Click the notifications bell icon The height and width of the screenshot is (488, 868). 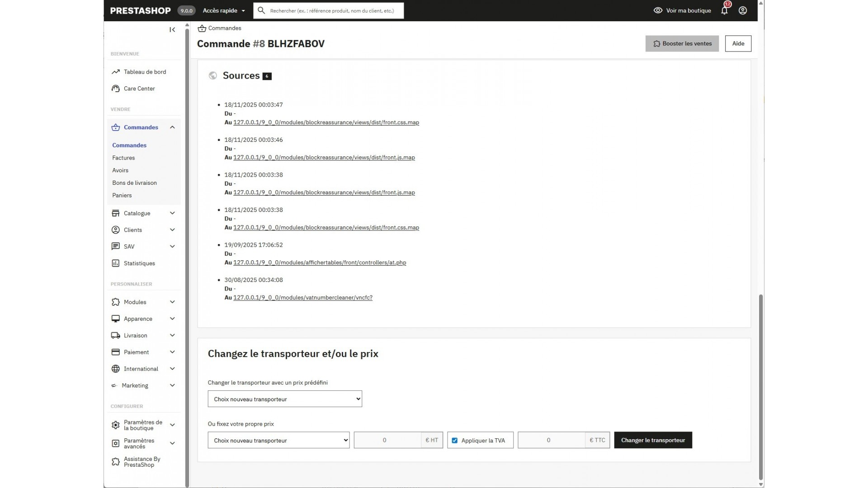pos(724,11)
